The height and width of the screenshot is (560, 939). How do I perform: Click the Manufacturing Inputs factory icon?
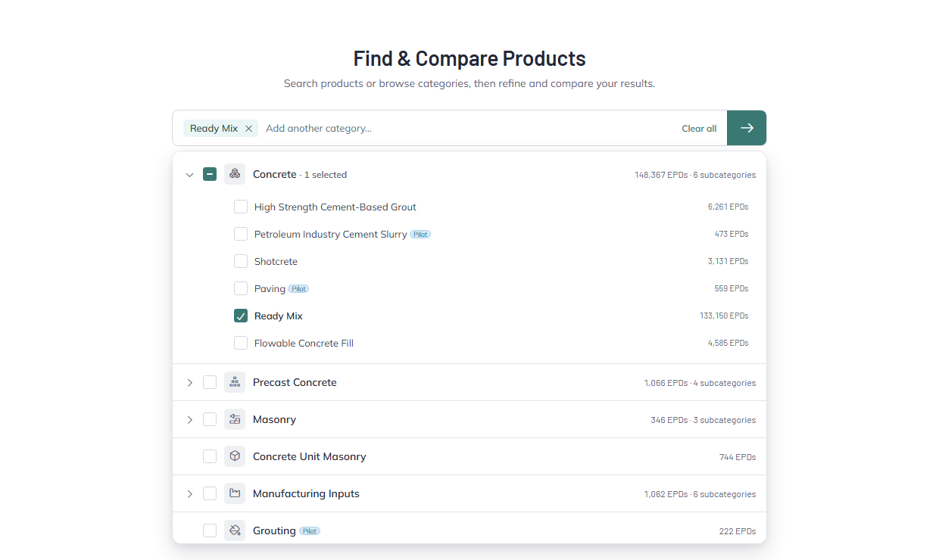[x=235, y=493]
